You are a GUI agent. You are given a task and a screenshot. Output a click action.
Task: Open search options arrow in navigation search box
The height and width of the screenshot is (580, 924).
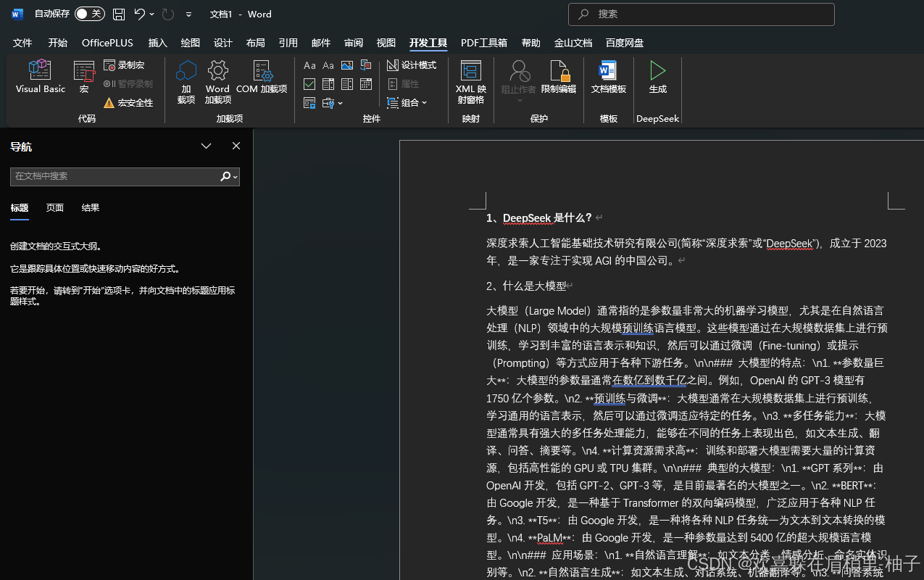click(x=236, y=176)
